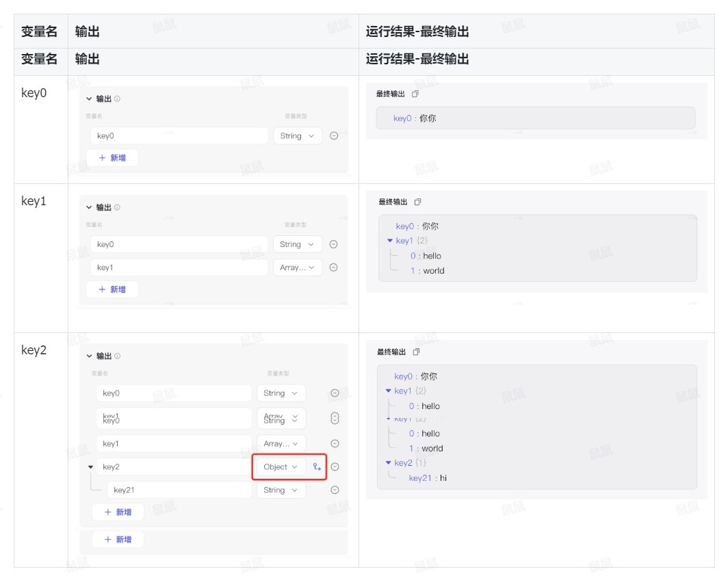
Task: Open the Array type dropdown above the key2 Object field
Action: 281,443
